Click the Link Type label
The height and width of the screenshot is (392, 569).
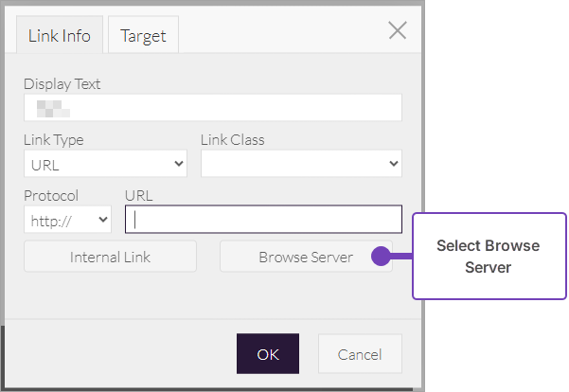[x=53, y=140]
